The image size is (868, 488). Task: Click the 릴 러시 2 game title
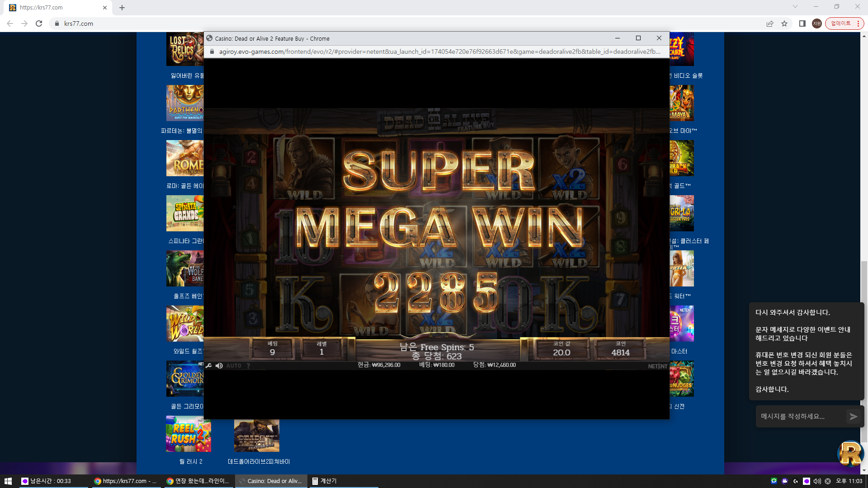[191, 461]
